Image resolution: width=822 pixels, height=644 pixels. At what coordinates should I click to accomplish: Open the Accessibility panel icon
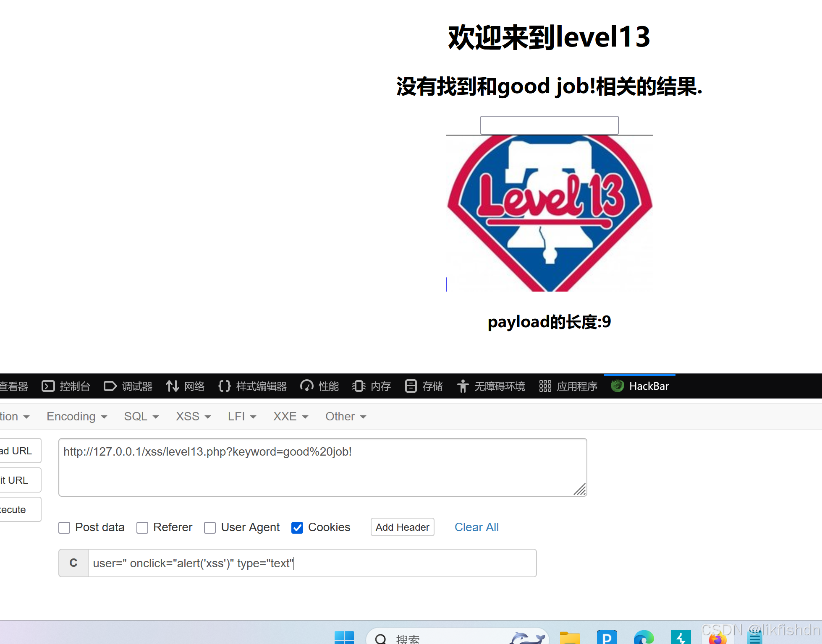click(x=463, y=386)
